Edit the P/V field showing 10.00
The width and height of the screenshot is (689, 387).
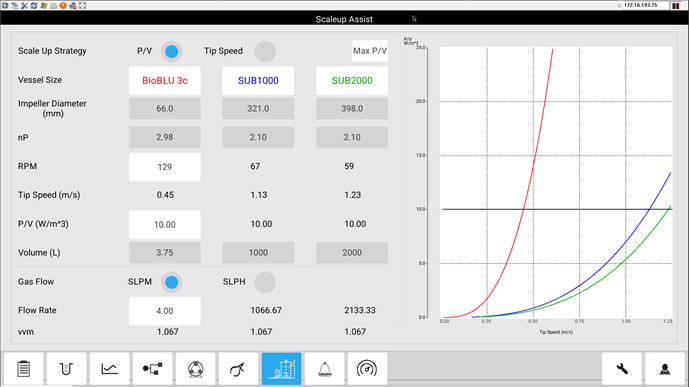165,224
